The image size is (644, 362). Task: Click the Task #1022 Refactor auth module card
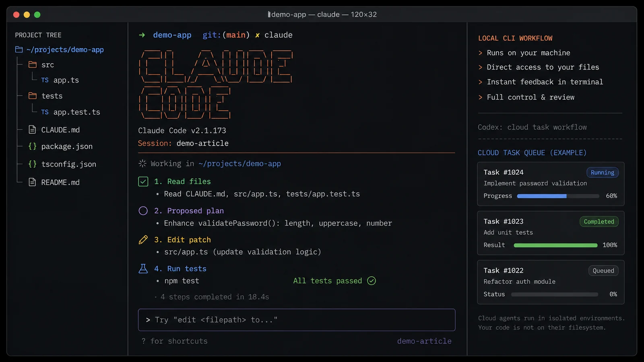(x=551, y=282)
